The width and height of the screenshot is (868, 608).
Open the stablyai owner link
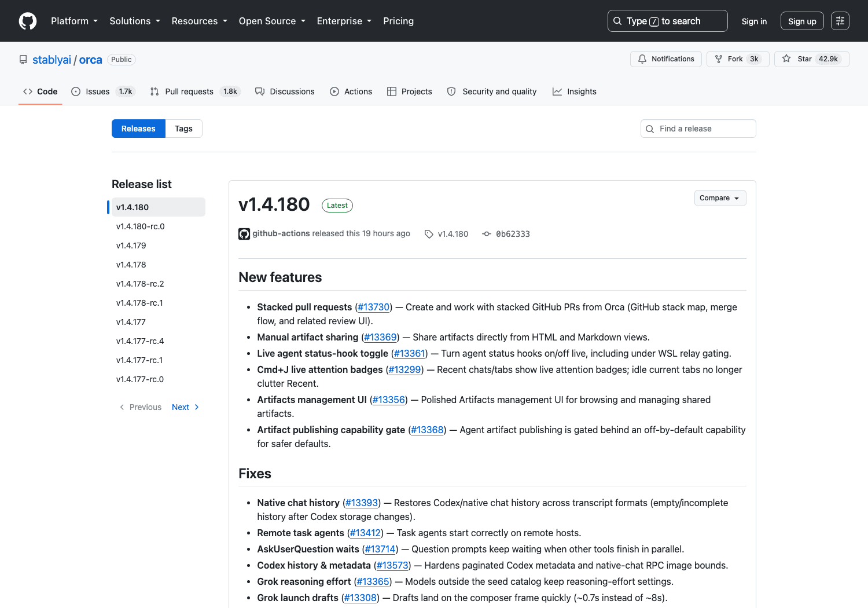tap(52, 60)
